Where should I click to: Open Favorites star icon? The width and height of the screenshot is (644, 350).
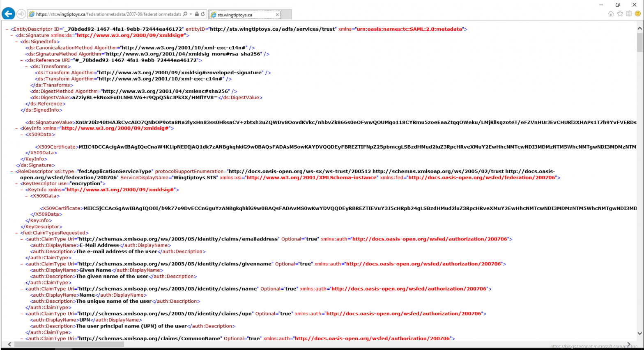[620, 14]
